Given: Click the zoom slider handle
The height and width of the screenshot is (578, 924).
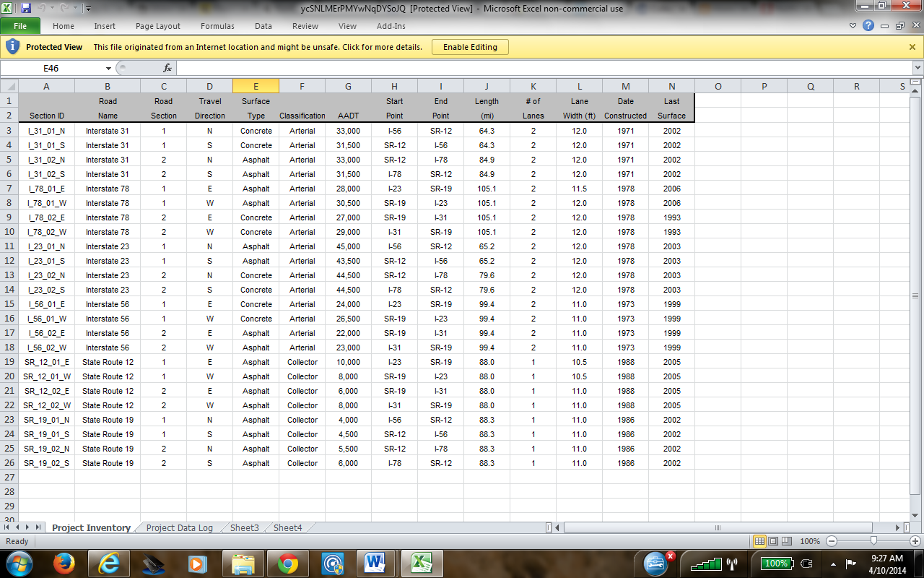Looking at the screenshot, I should pyautogui.click(x=873, y=541).
